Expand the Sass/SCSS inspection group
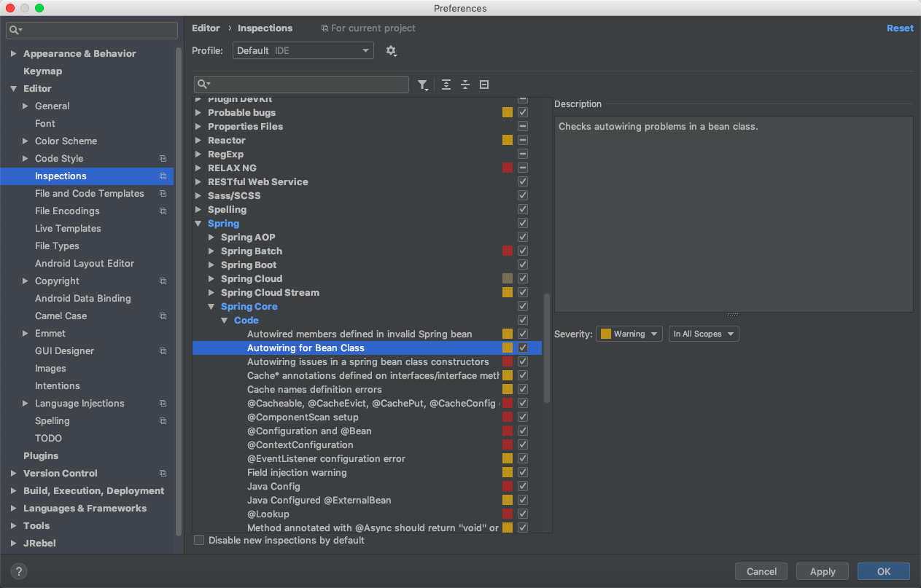Image resolution: width=921 pixels, height=588 pixels. tap(198, 196)
